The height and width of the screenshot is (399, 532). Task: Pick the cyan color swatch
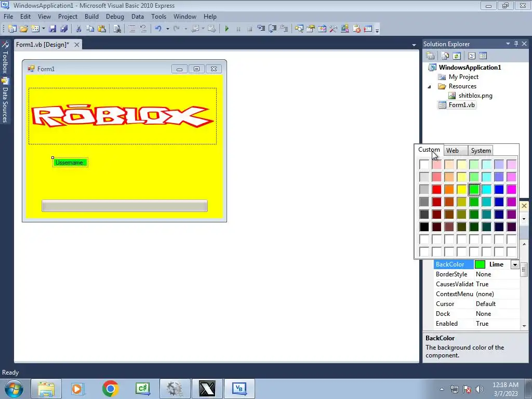(x=486, y=189)
